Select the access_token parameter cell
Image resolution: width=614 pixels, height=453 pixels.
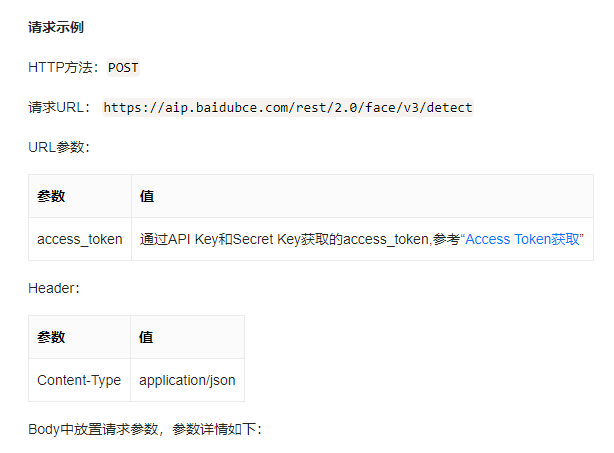pyautogui.click(x=80, y=239)
